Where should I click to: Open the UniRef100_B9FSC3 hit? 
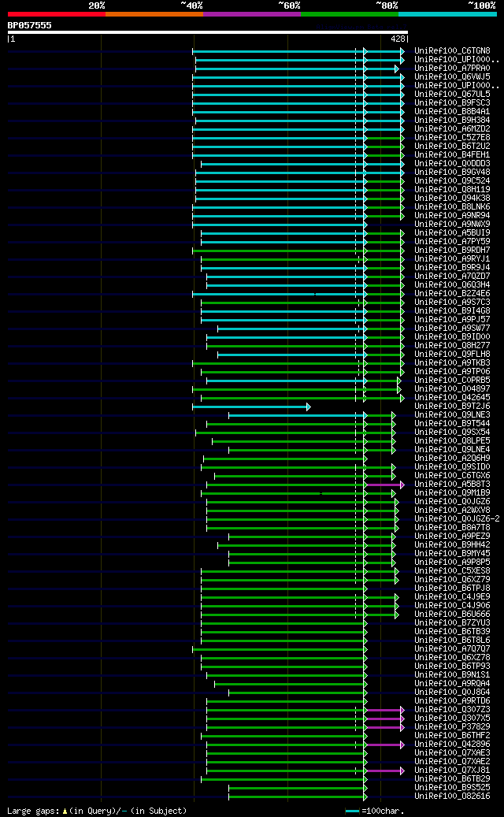pyautogui.click(x=452, y=102)
